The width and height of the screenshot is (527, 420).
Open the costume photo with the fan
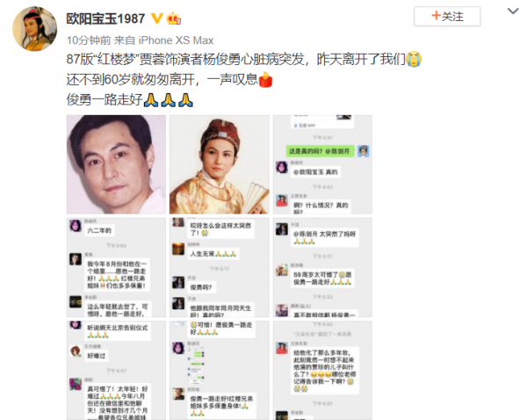pos(219,164)
